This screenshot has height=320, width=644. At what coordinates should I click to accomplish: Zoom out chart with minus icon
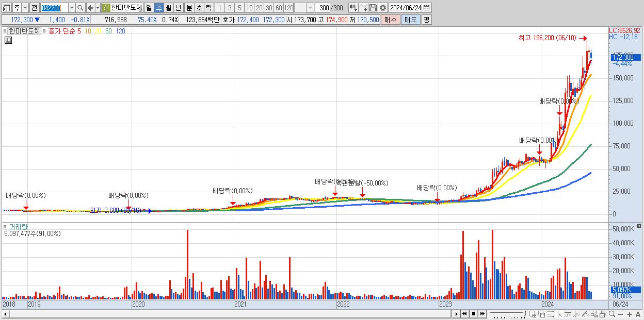click(x=621, y=314)
